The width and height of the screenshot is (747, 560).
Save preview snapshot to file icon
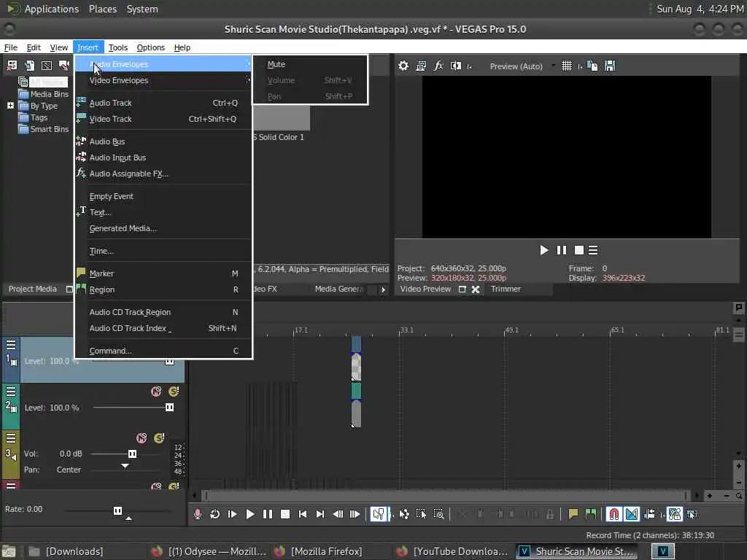tap(610, 66)
